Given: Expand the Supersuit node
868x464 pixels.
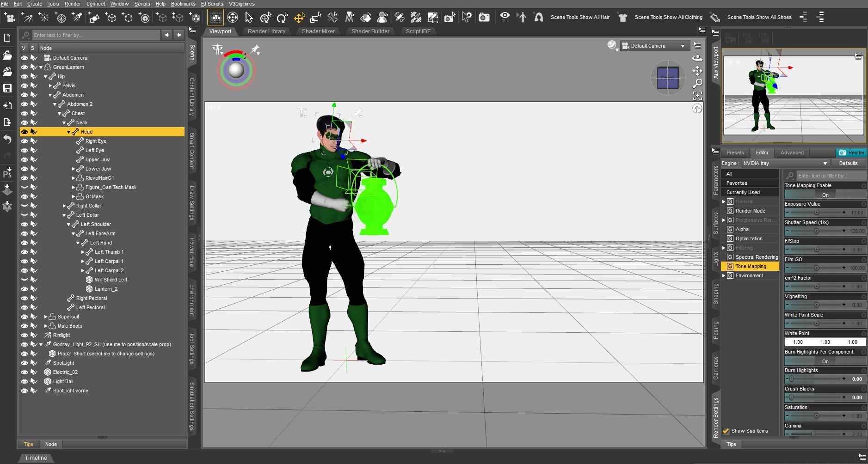Looking at the screenshot, I should 45,317.
